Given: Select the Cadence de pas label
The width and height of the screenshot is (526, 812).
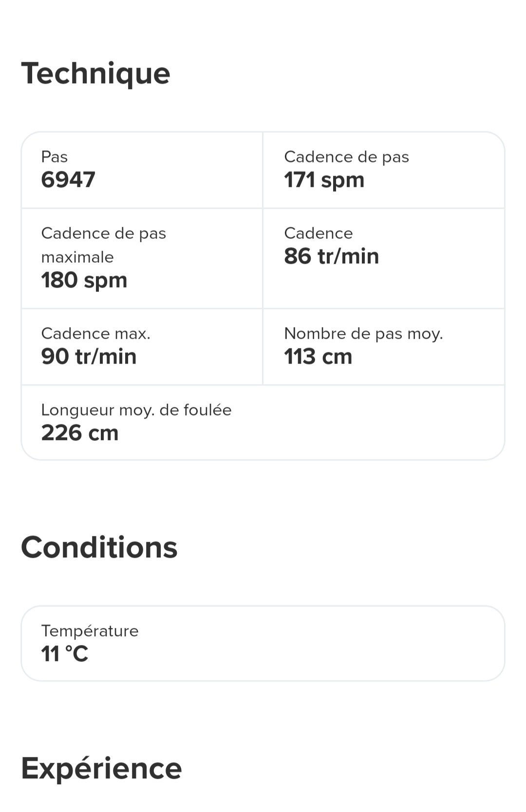Looking at the screenshot, I should (346, 157).
